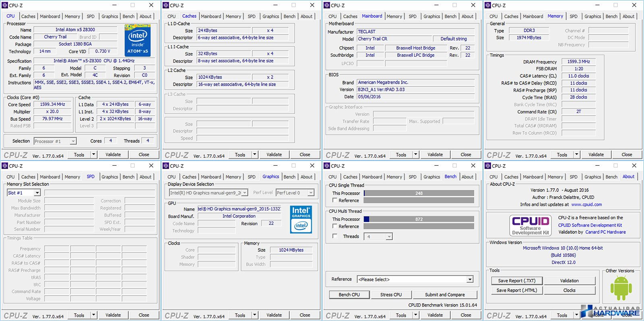Image resolution: width=644 pixels, height=321 pixels.
Task: Open the About tab in Graphics window
Action: click(x=306, y=177)
